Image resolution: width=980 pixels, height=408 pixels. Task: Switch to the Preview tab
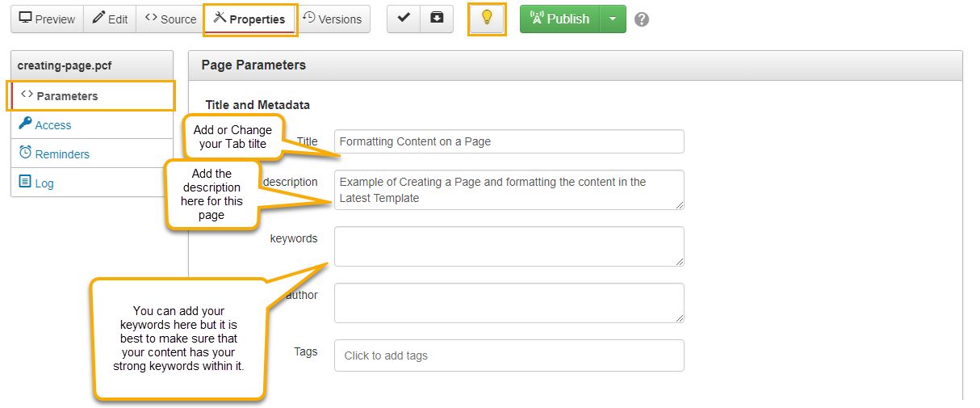pyautogui.click(x=47, y=19)
